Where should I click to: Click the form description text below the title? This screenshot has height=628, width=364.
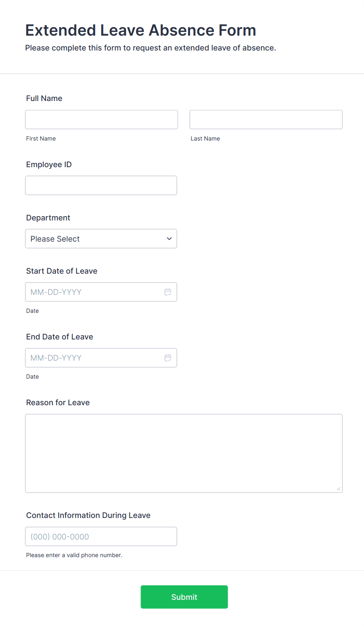pos(150,48)
